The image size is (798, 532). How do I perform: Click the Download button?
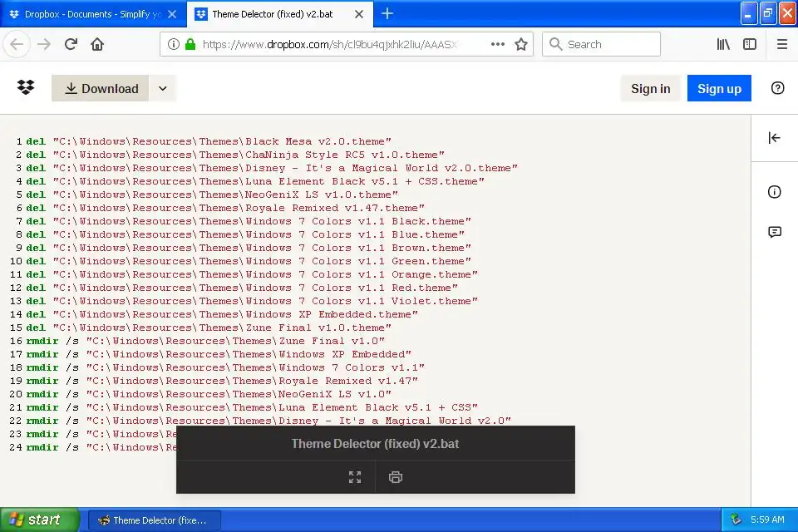[101, 88]
